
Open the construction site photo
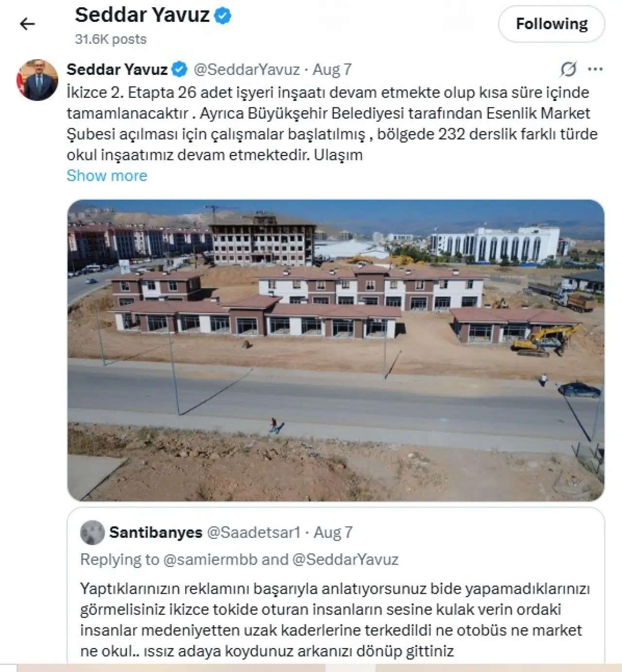coord(336,350)
